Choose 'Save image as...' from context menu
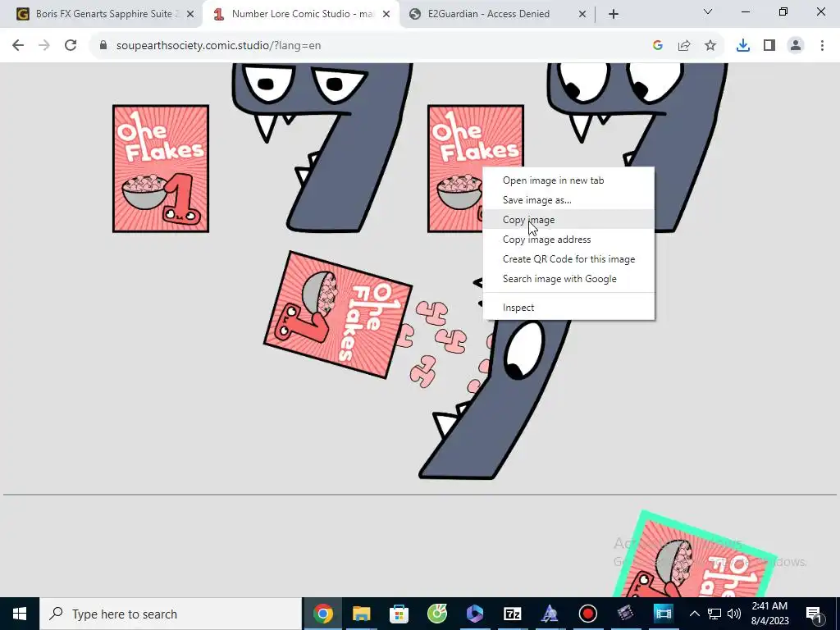The width and height of the screenshot is (840, 630). click(568, 200)
